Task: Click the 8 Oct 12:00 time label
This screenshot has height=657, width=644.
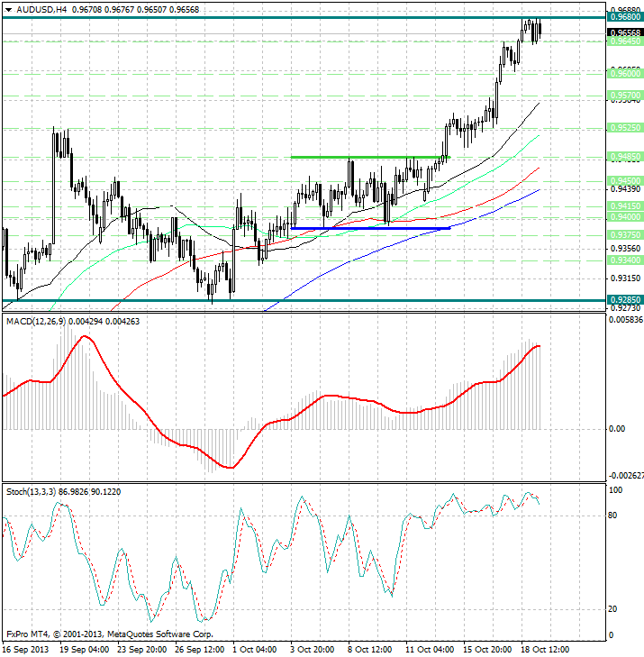Action: tap(370, 649)
